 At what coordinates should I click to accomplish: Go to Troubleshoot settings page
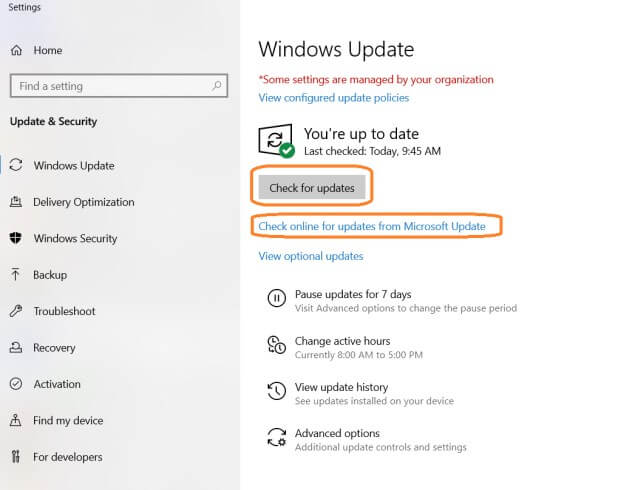point(64,311)
